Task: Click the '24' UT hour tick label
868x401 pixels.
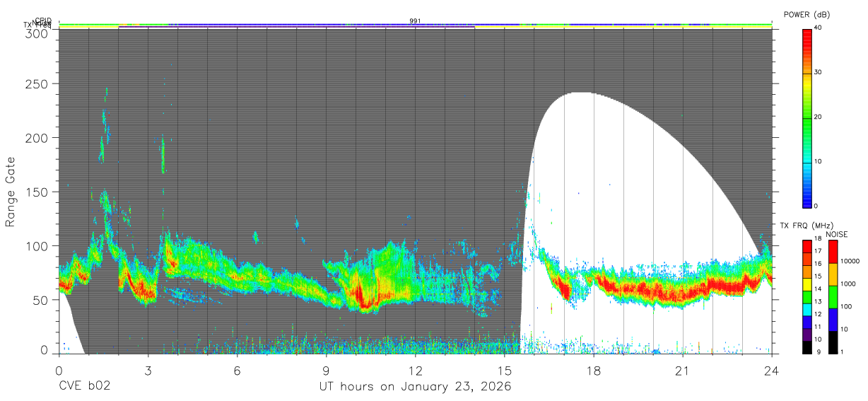Action: tap(772, 371)
